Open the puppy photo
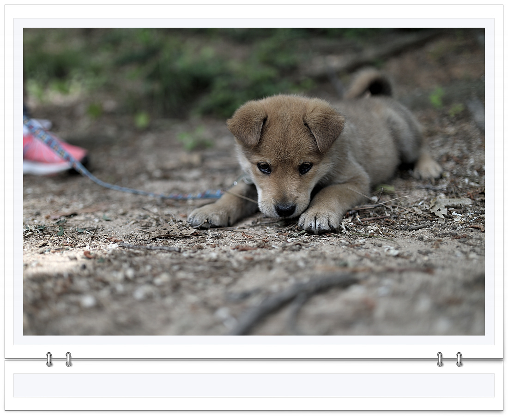This screenshot has width=508, height=420. [254, 181]
